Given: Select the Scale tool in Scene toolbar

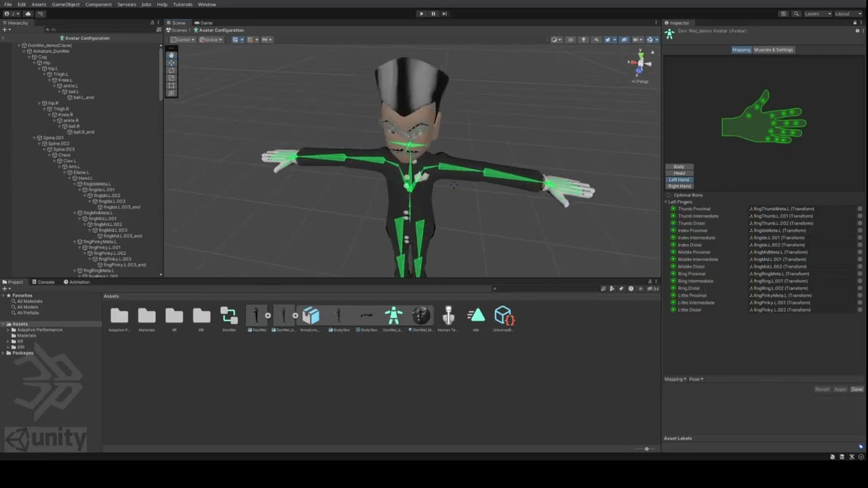Looking at the screenshot, I should tap(171, 77).
